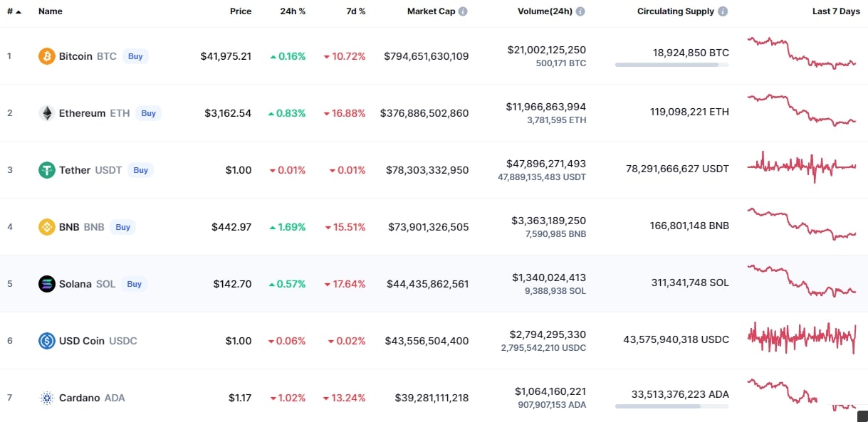Click Buy button next to Bitcoin
The height and width of the screenshot is (422, 868).
pos(135,56)
